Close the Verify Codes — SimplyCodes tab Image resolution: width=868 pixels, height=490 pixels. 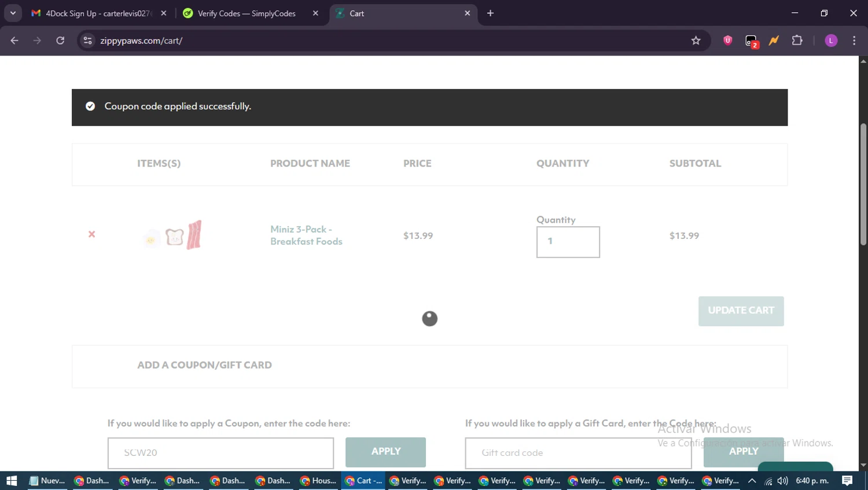pyautogui.click(x=315, y=13)
